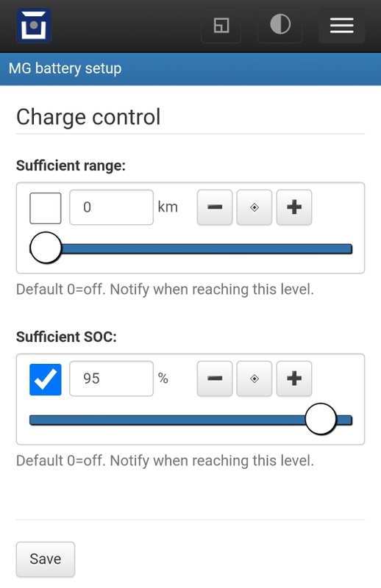The height and width of the screenshot is (588, 381).
Task: Click the range km input field
Action: (x=112, y=207)
